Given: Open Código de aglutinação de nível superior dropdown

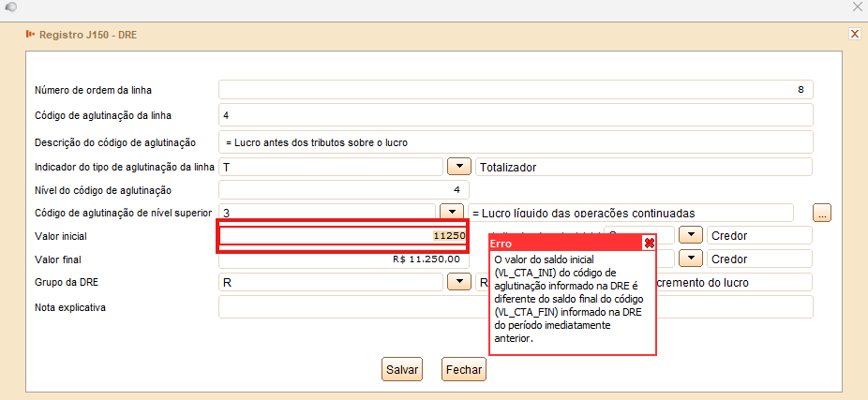Looking at the screenshot, I should (451, 212).
